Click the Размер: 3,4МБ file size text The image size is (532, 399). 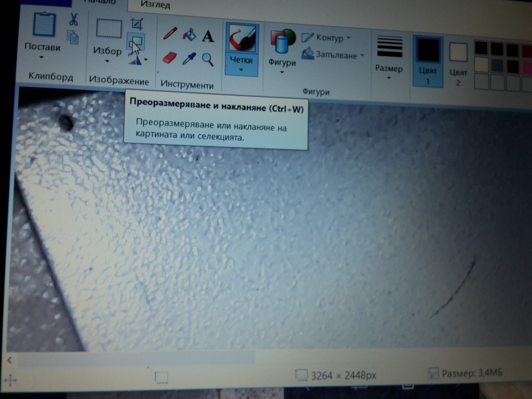point(472,373)
